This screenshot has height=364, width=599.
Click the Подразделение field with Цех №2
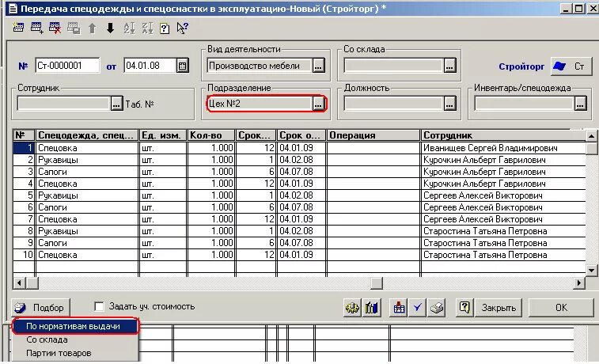pos(260,104)
